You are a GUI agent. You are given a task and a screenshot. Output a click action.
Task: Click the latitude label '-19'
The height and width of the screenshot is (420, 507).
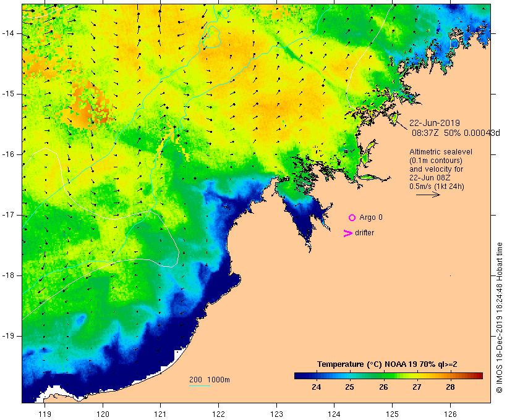coord(8,336)
